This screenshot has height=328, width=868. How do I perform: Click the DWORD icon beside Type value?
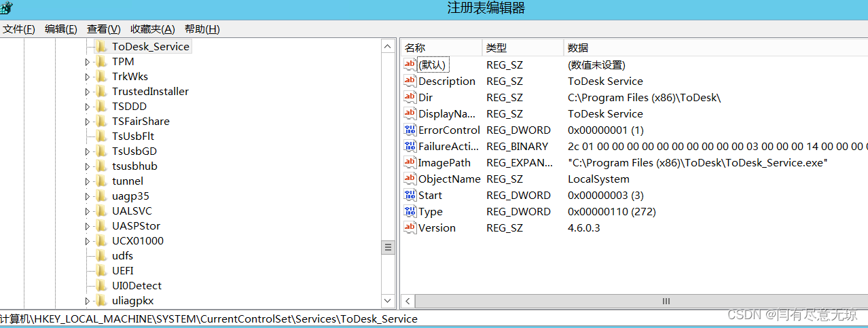coord(410,211)
